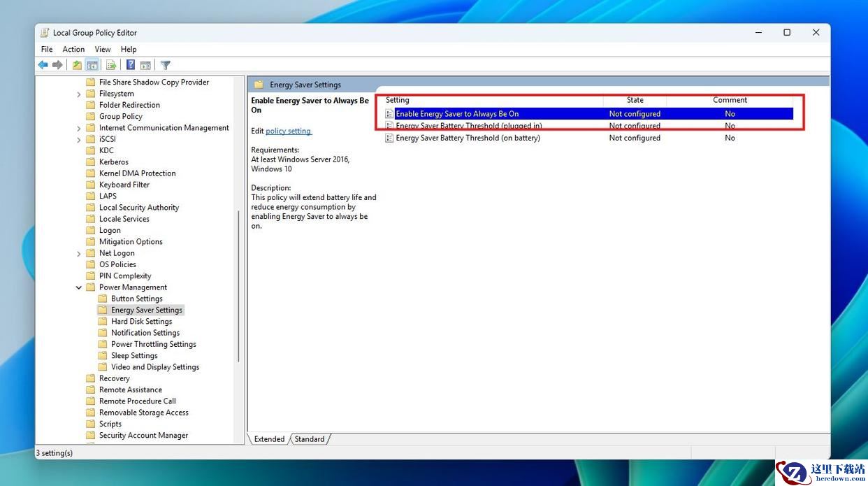Viewport: 868px width, 486px height.
Task: Select Remote Procedure Call tree item
Action: [x=138, y=401]
